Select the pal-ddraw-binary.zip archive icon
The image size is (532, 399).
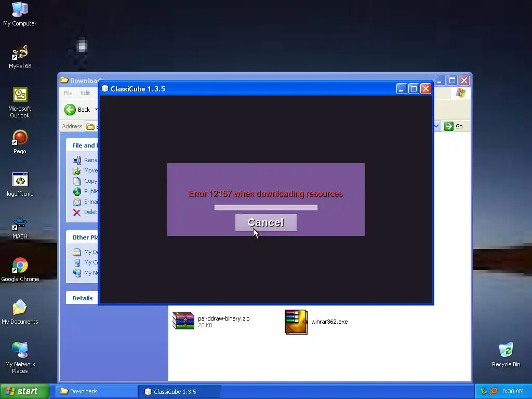183,321
